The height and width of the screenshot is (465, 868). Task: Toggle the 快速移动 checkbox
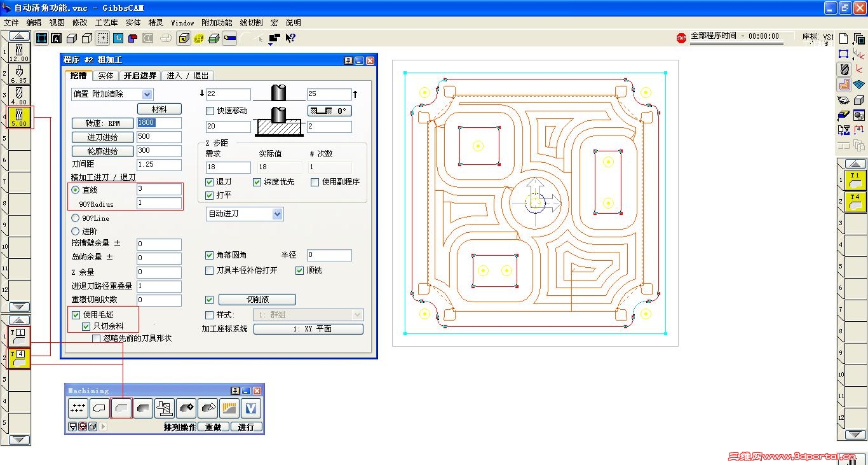tap(210, 111)
